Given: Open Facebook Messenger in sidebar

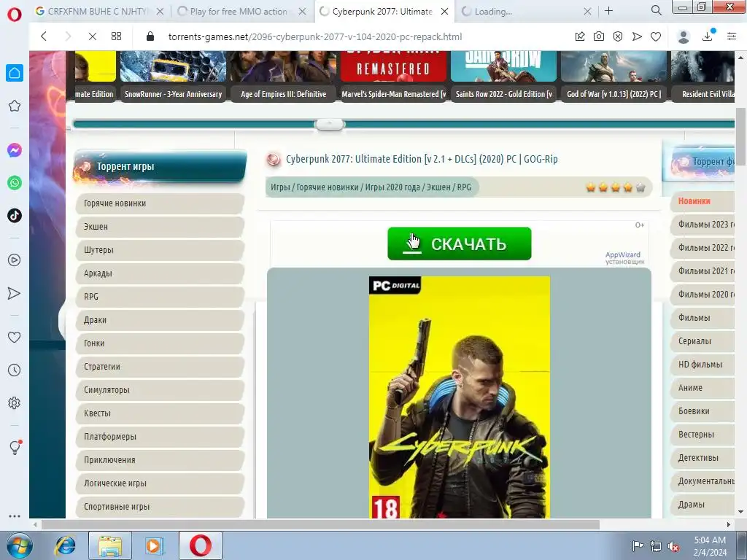Looking at the screenshot, I should tap(15, 150).
